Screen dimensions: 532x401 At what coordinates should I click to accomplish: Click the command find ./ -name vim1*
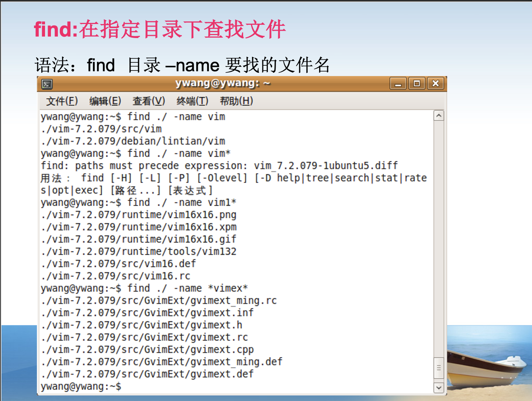[182, 202]
